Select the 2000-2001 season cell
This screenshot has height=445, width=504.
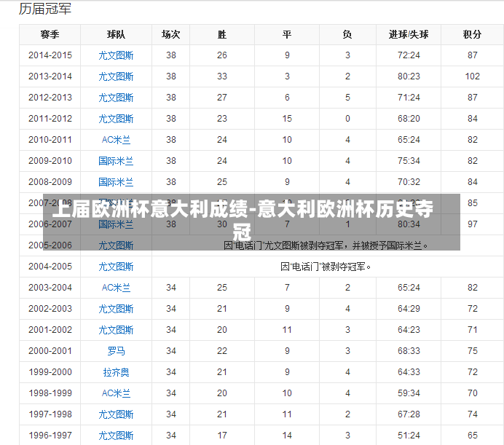[50, 351]
